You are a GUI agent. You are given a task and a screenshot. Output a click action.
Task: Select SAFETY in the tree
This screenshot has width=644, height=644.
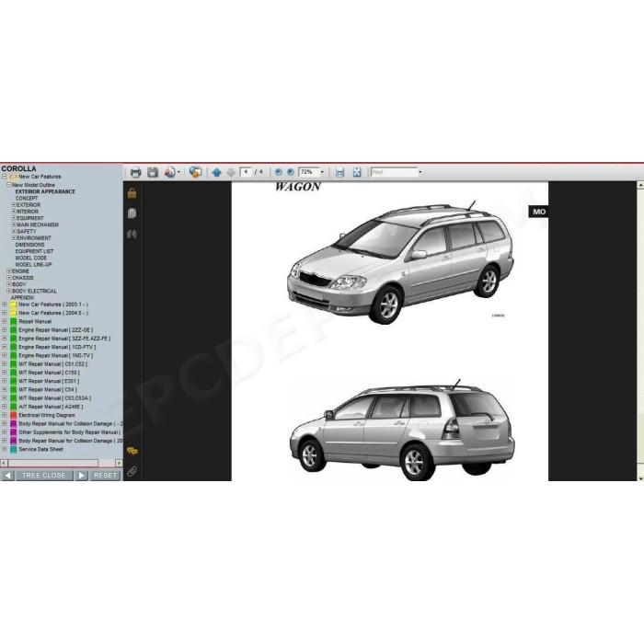[x=27, y=231]
